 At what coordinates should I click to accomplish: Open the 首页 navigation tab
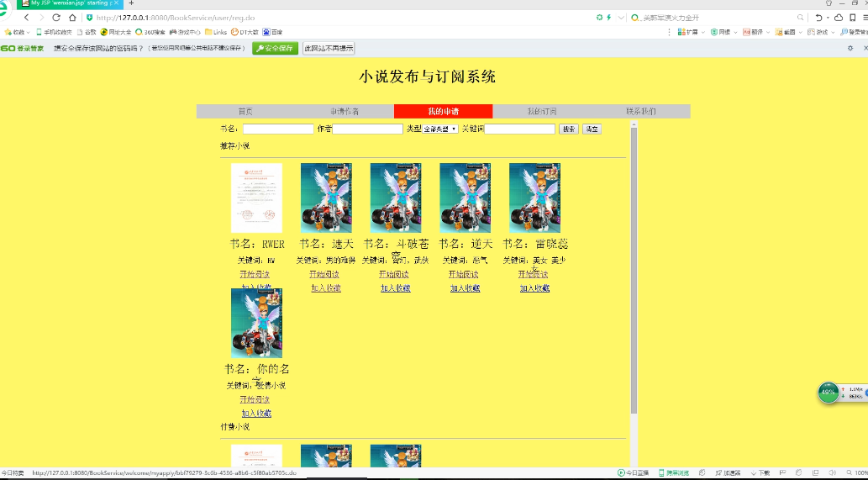click(x=246, y=111)
